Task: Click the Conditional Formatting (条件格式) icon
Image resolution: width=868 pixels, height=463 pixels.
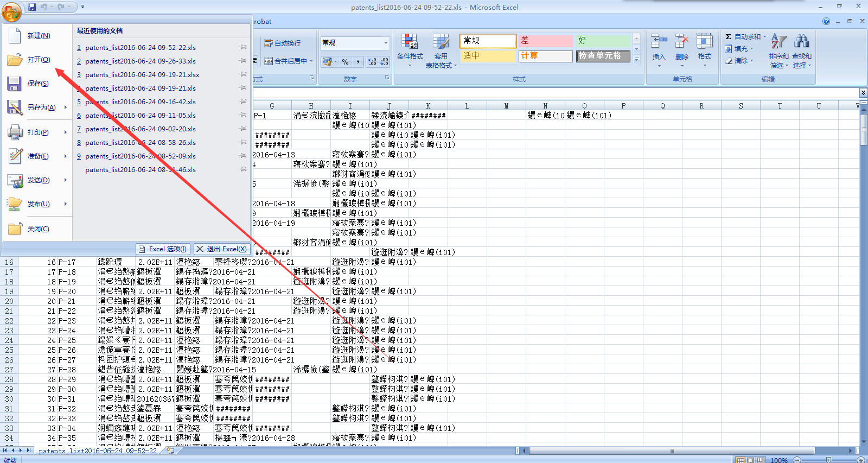Action: [x=410, y=42]
